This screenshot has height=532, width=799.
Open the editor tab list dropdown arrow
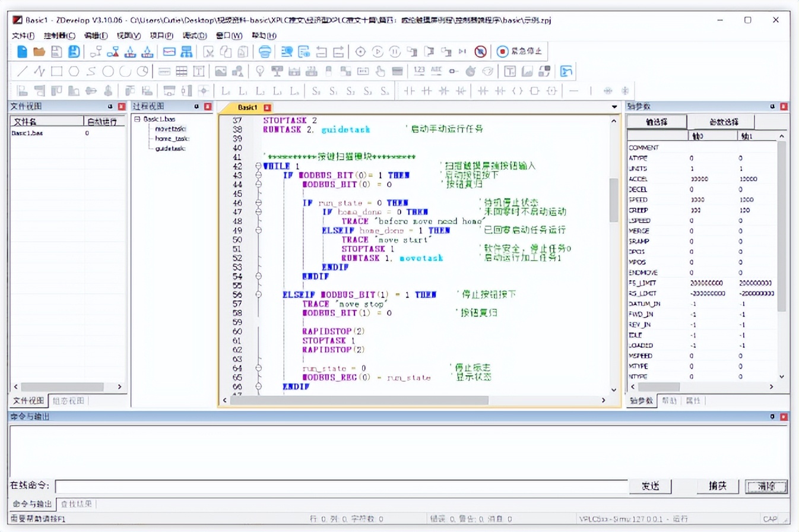614,106
